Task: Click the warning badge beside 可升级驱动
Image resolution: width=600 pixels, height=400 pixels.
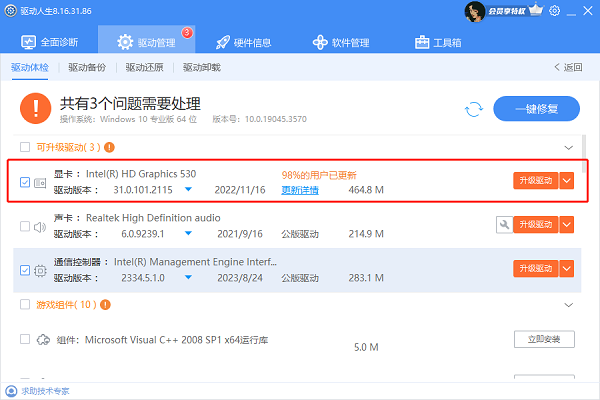Action: tap(109, 147)
